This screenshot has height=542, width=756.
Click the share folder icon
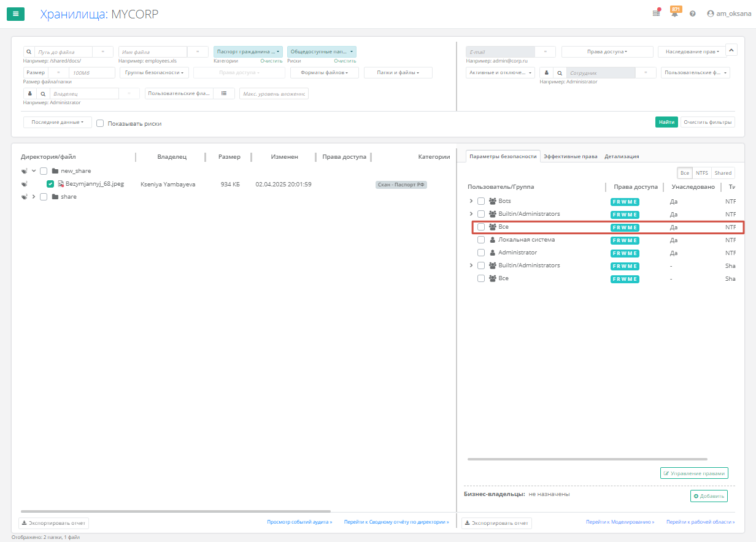(55, 197)
